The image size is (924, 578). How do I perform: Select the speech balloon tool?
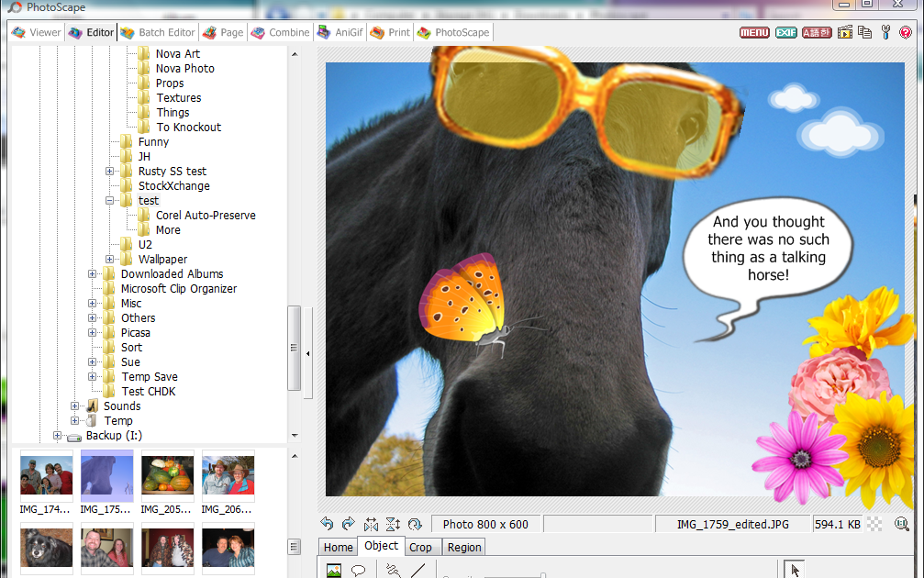point(357,569)
